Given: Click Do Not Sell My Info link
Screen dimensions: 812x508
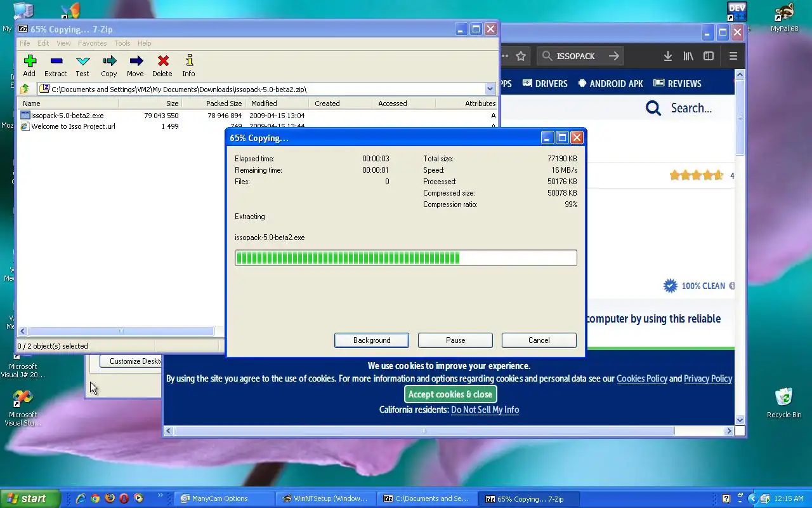Looking at the screenshot, I should [485, 410].
